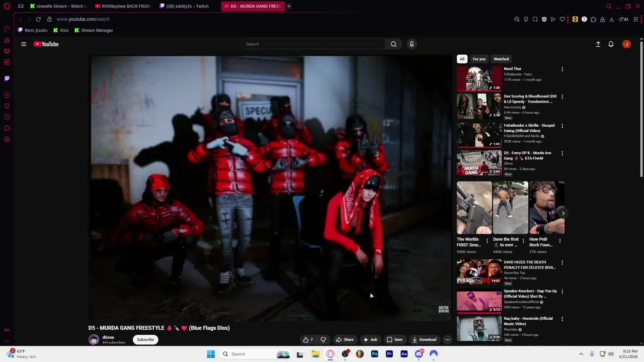Open the history clock in sidebar
The width and height of the screenshot is (644, 362).
[7, 117]
